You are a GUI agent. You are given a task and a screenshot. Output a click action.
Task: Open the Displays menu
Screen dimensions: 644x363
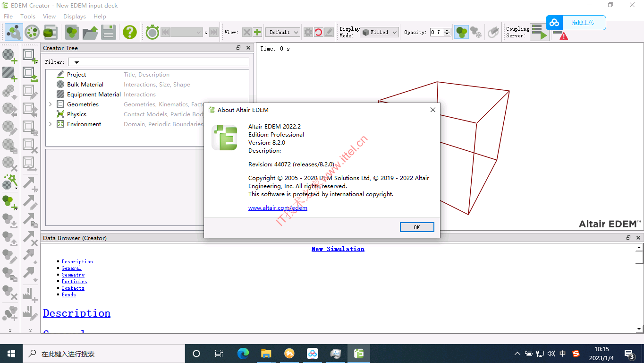(x=75, y=16)
